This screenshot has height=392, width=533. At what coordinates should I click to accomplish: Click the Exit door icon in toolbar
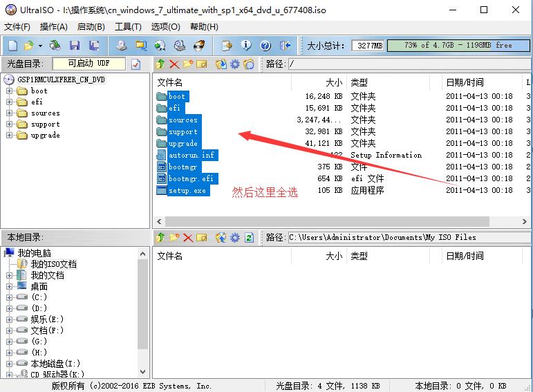click(285, 45)
